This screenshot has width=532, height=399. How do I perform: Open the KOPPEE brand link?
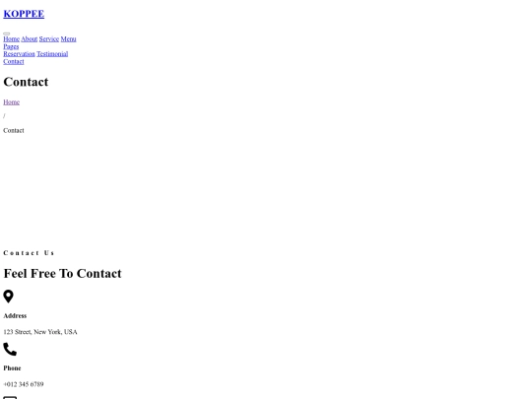[24, 14]
